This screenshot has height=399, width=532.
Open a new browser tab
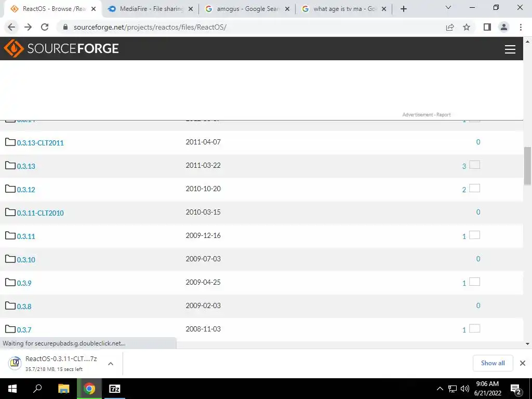click(403, 9)
